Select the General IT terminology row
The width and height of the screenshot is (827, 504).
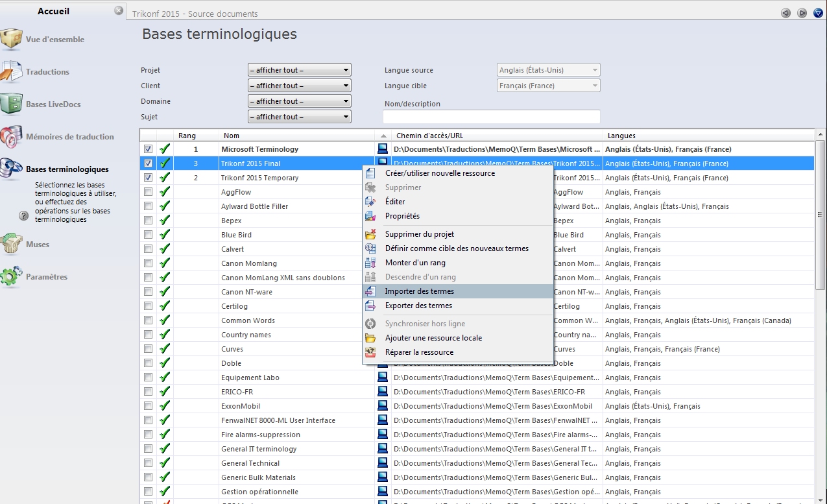pos(477,449)
